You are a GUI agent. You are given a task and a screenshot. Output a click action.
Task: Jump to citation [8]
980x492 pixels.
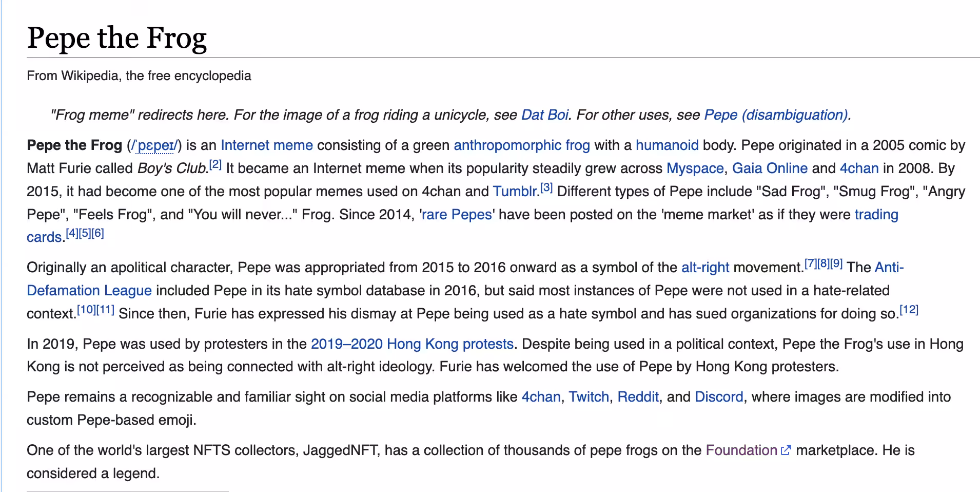(824, 264)
